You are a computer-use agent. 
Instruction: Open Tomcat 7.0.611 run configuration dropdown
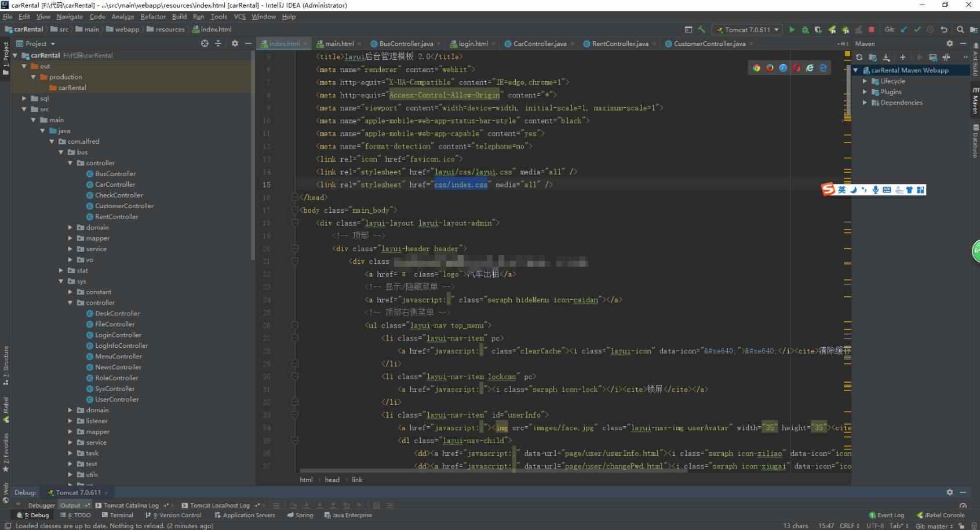pyautogui.click(x=747, y=30)
